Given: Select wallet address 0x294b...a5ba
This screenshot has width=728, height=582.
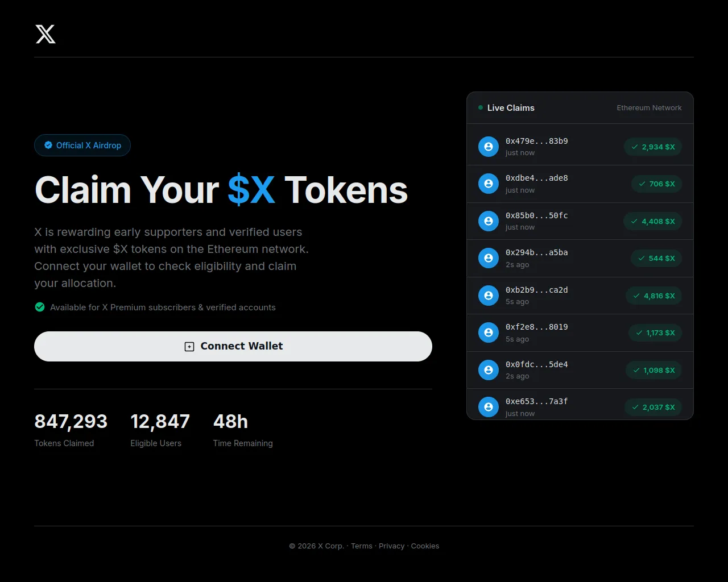Looking at the screenshot, I should point(536,252).
